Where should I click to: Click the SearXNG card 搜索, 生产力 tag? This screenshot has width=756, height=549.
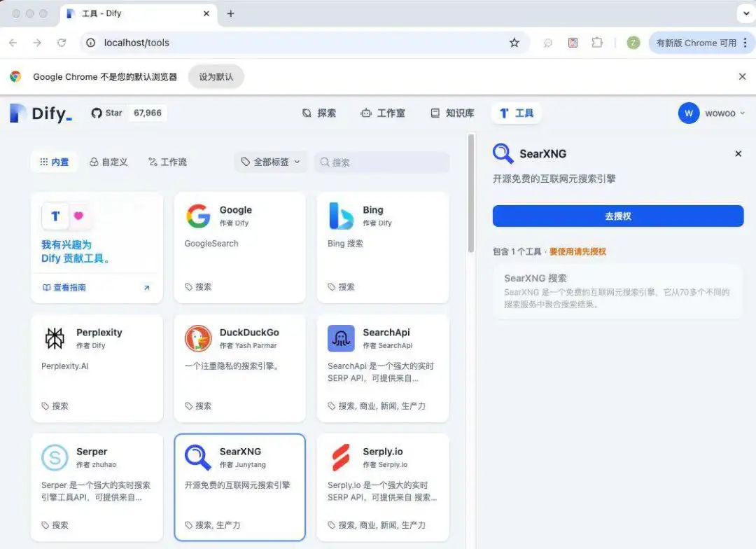click(x=213, y=525)
